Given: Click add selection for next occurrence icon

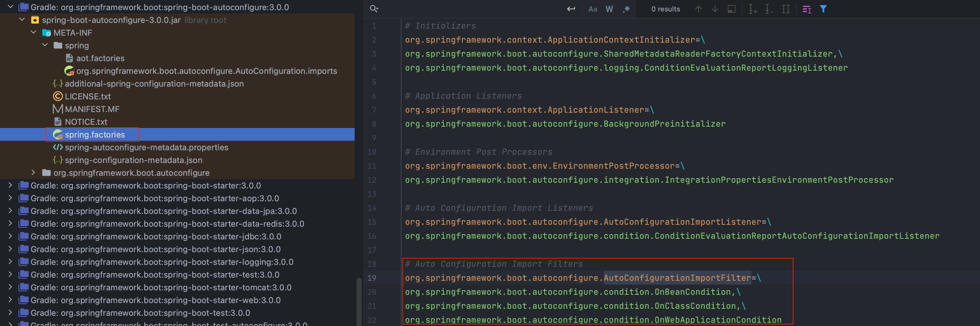Looking at the screenshot, I should (x=752, y=9).
